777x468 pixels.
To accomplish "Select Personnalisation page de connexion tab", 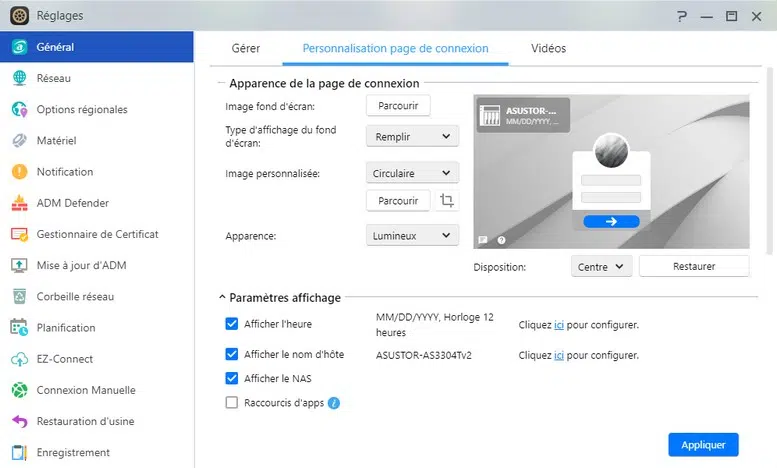I will tap(395, 49).
